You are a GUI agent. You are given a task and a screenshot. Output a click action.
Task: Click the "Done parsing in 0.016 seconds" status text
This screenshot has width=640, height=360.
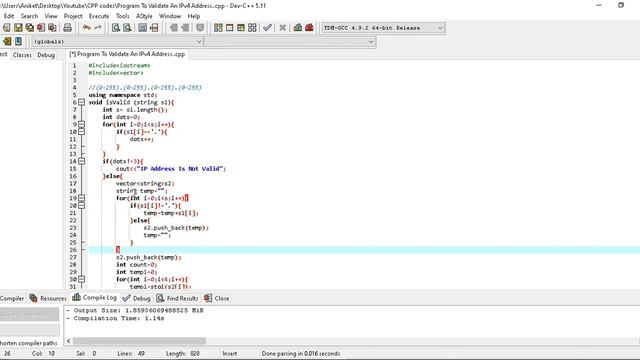pos(301,353)
